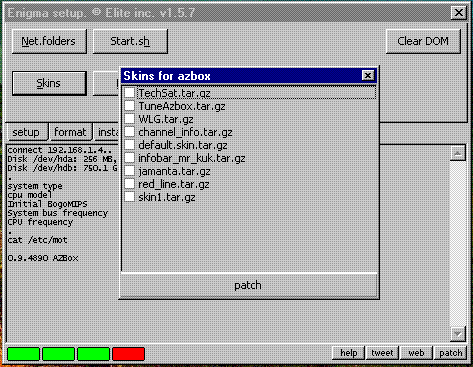Click the tweet button
The image size is (473, 367).
[x=382, y=353]
